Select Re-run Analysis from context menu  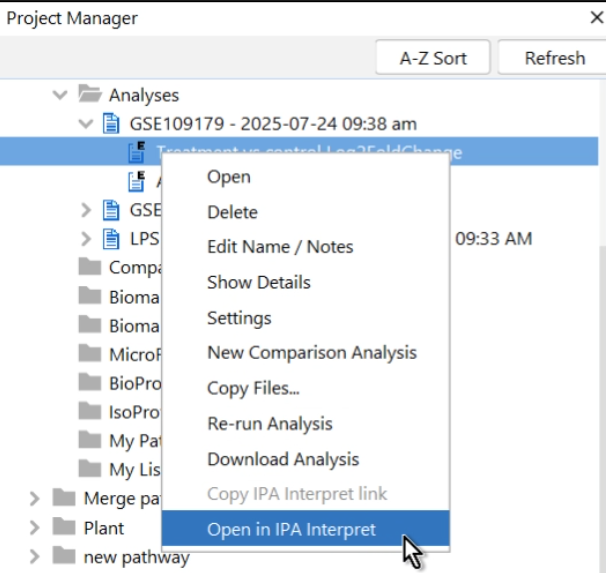tap(269, 424)
